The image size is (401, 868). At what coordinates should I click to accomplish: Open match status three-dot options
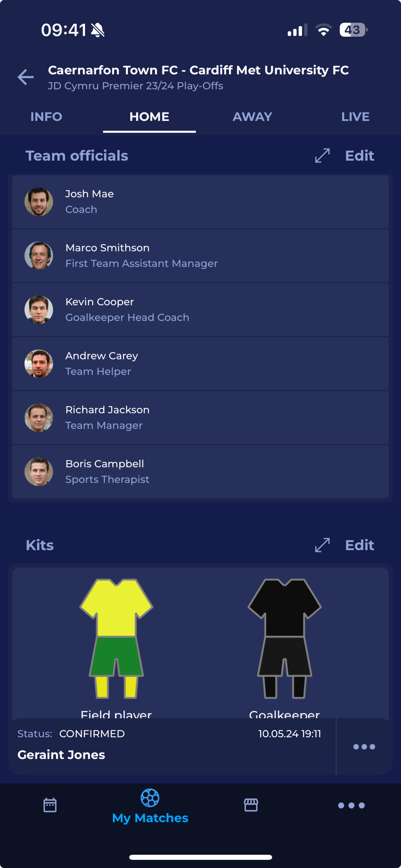[364, 747]
